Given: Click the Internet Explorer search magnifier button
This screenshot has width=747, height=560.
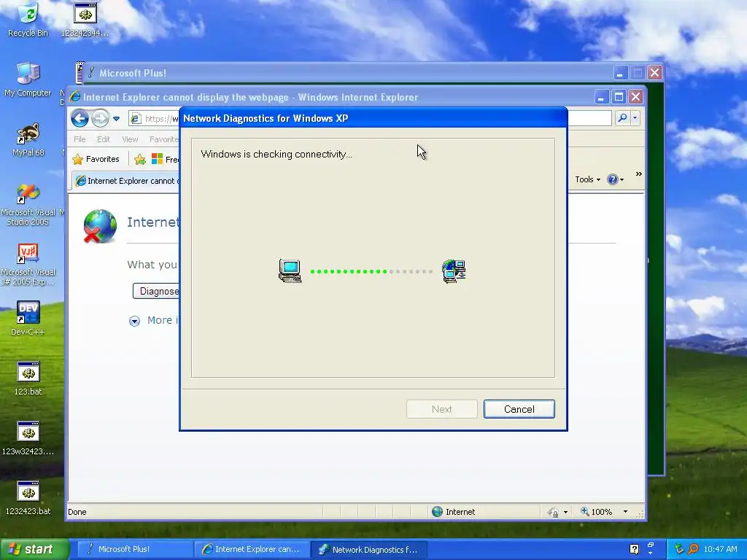Looking at the screenshot, I should pyautogui.click(x=622, y=118).
